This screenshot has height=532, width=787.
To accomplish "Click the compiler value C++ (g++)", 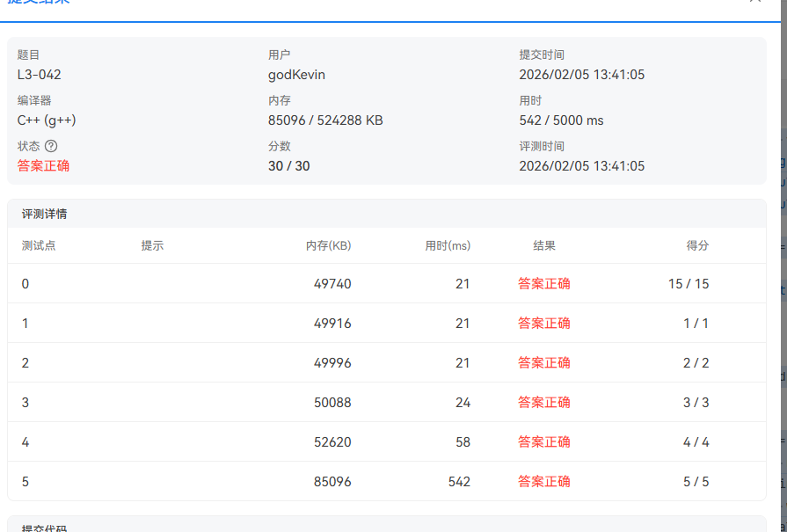I will click(x=47, y=120).
